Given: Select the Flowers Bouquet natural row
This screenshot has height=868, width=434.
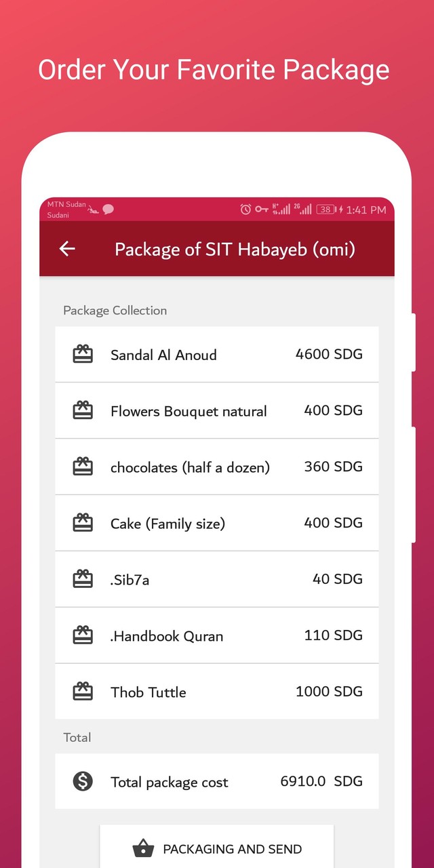Looking at the screenshot, I should click(217, 410).
